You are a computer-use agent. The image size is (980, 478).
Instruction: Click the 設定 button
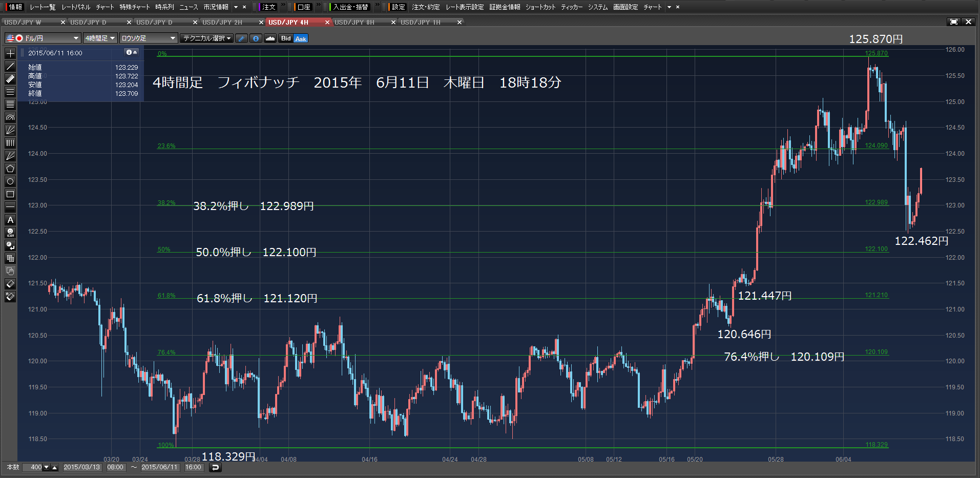[398, 7]
